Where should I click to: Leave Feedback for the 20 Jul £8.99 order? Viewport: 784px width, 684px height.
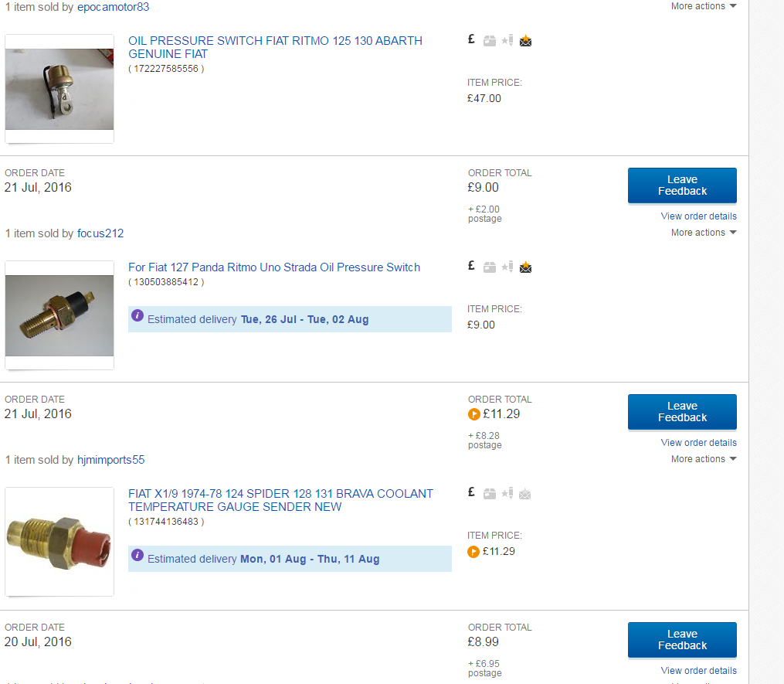pyautogui.click(x=682, y=640)
